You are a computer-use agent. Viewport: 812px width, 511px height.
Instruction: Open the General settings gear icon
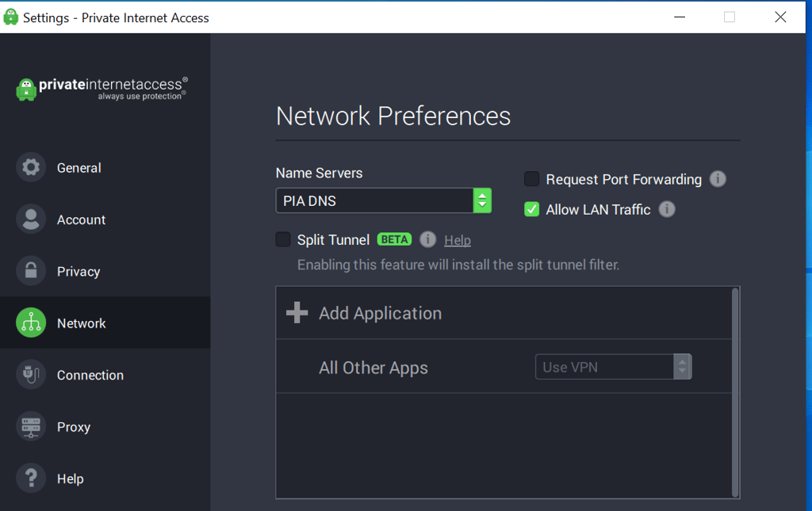(31, 167)
